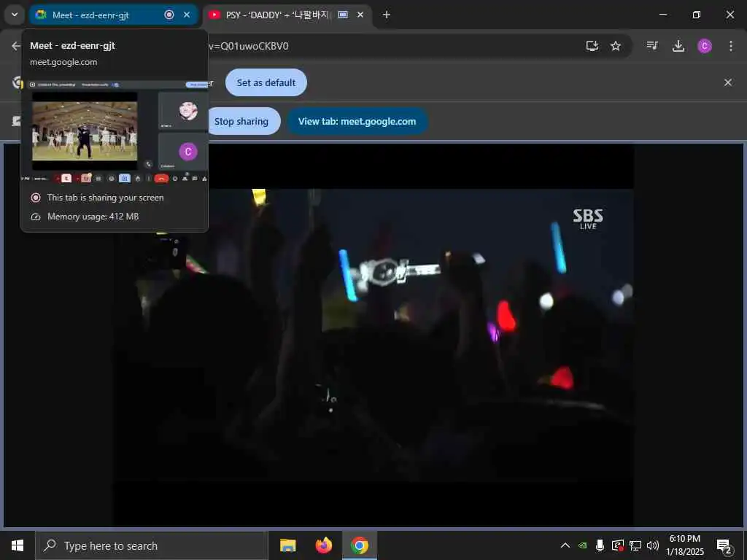The image size is (747, 560).
Task: Close the PSY - 'DADDY' YouTube tab
Action: click(x=360, y=15)
